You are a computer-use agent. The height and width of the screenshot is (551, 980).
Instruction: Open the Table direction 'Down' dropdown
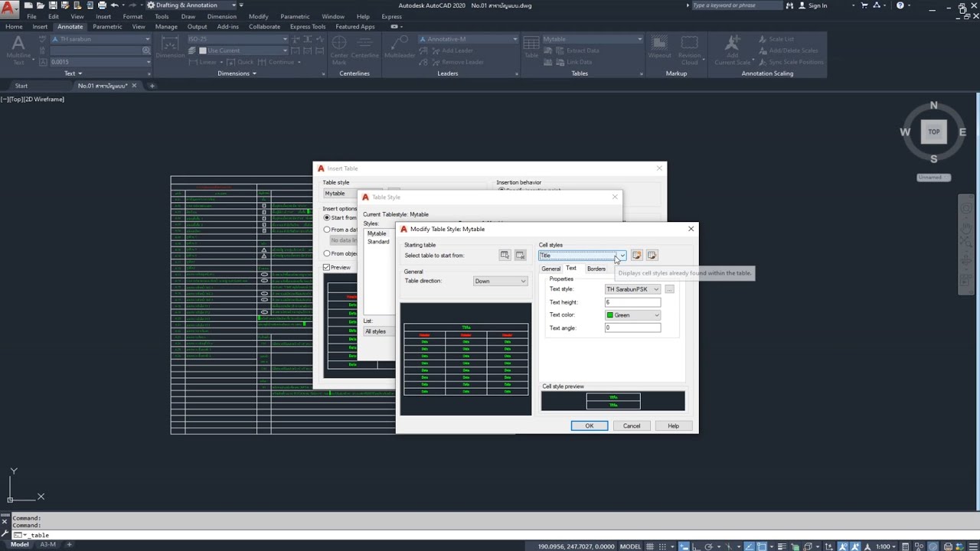coord(500,281)
